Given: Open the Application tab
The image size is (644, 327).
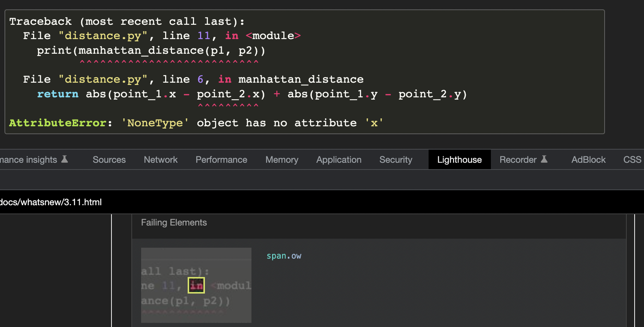Looking at the screenshot, I should (339, 160).
